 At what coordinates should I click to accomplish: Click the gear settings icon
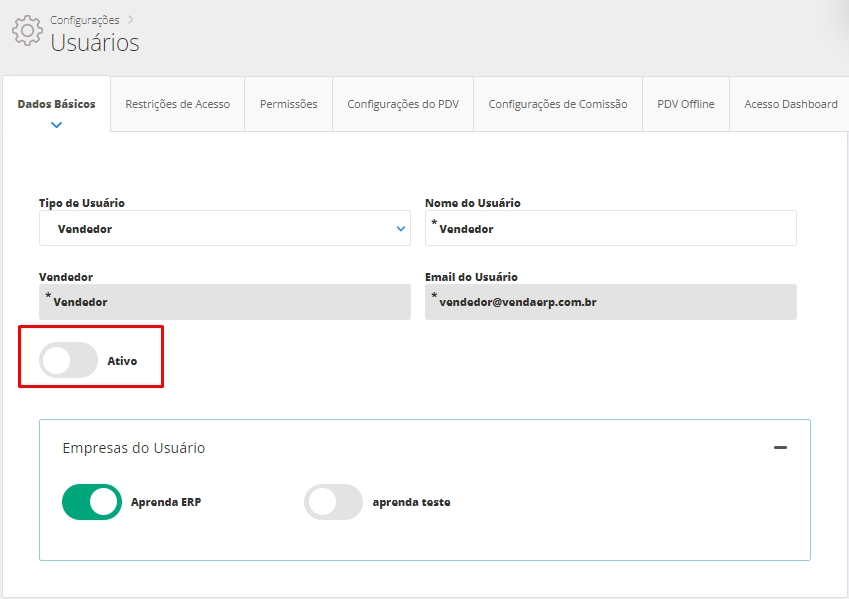click(x=27, y=30)
